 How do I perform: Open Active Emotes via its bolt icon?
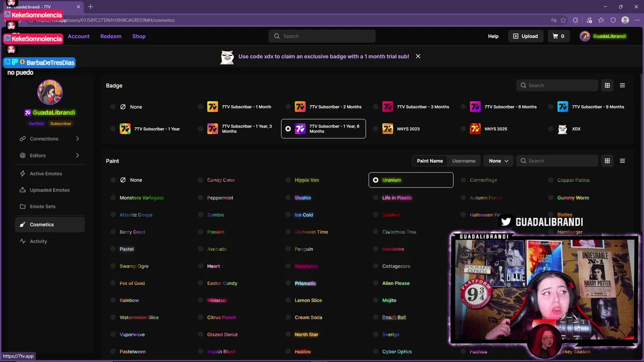pyautogui.click(x=23, y=173)
